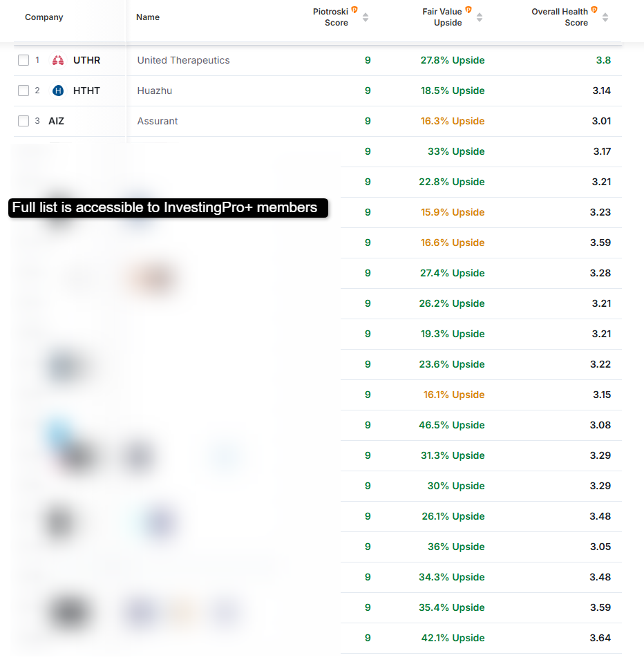Sort by Piotroski Score arrows
The width and height of the screenshot is (644, 662).
(x=366, y=17)
